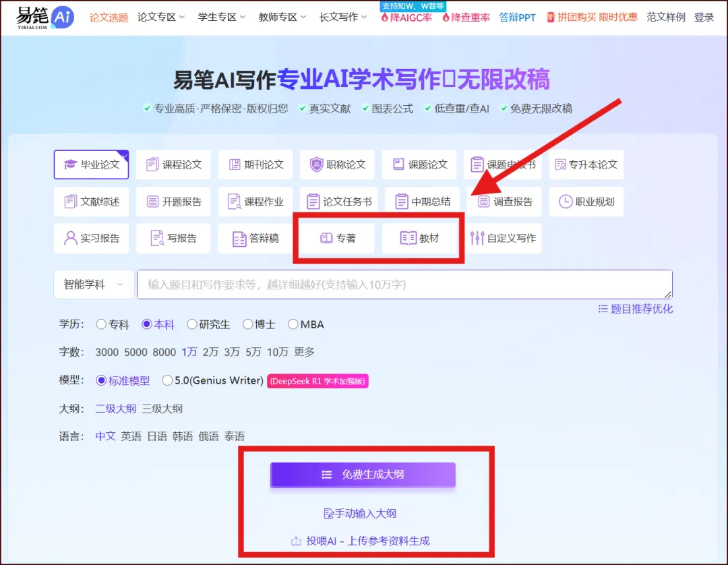Expand the 论文专区 menu

pyautogui.click(x=160, y=18)
